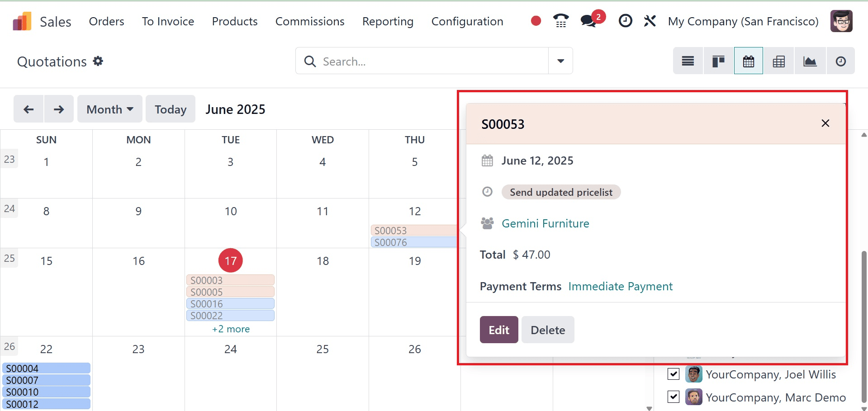Open event S00076 on June 12
Image resolution: width=868 pixels, height=411 pixels.
click(413, 242)
